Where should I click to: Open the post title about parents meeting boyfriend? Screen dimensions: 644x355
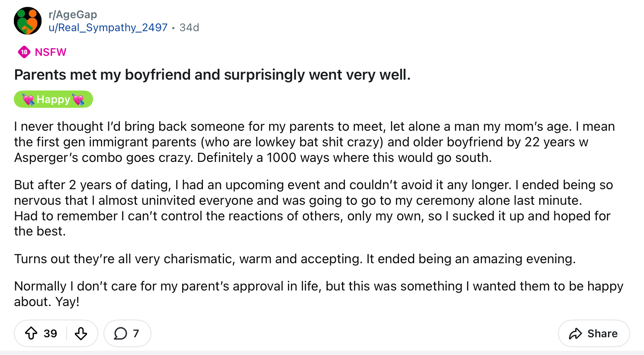(212, 75)
